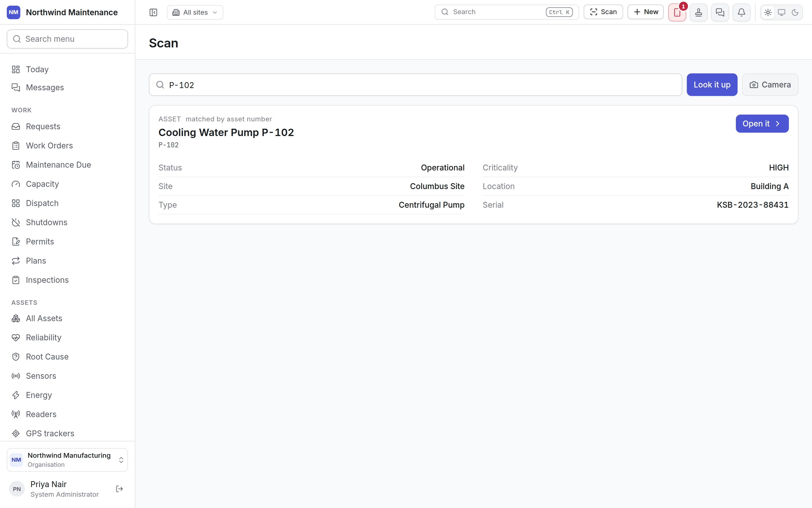
Task: Go to Requests
Action: tap(67, 126)
